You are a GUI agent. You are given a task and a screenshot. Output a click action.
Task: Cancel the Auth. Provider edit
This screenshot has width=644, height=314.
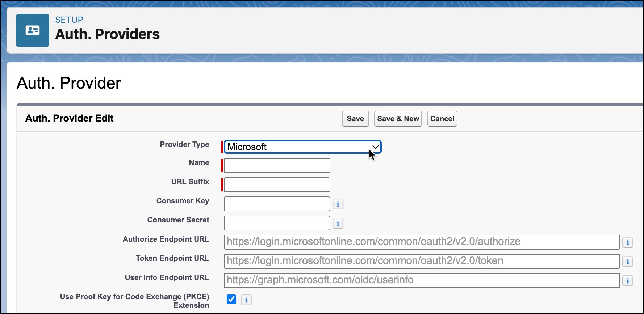[x=442, y=119]
